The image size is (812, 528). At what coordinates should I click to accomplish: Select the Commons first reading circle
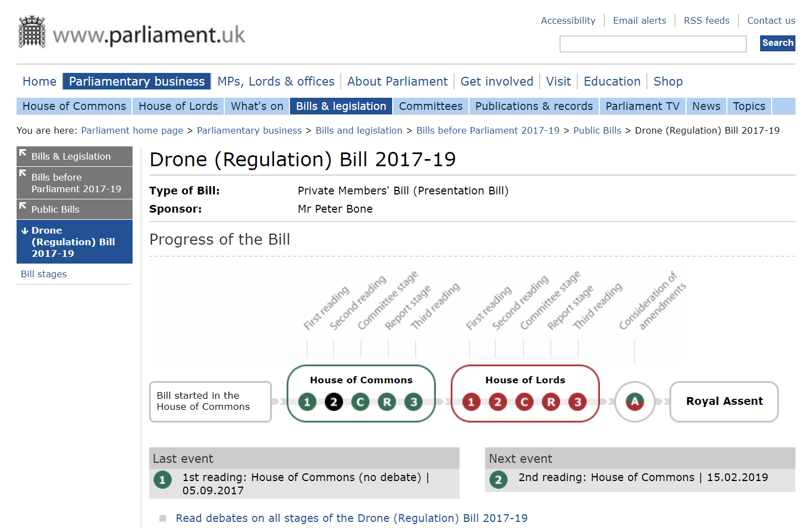tap(307, 402)
